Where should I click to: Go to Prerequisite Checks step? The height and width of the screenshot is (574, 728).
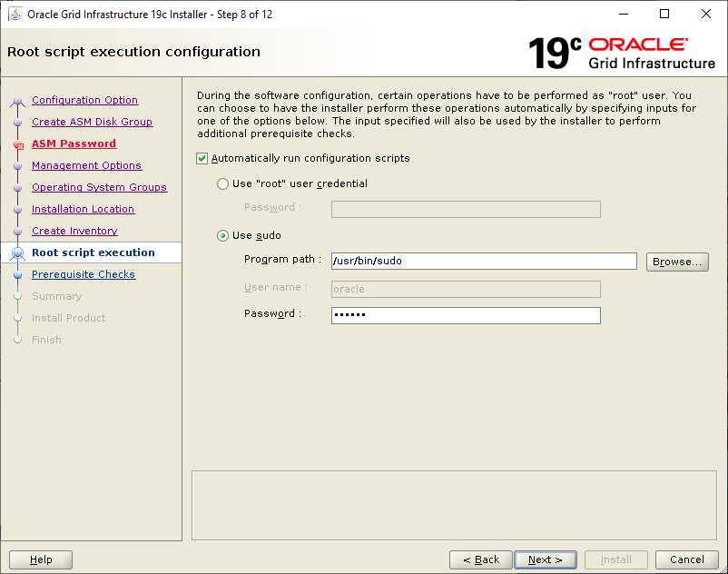tap(84, 274)
